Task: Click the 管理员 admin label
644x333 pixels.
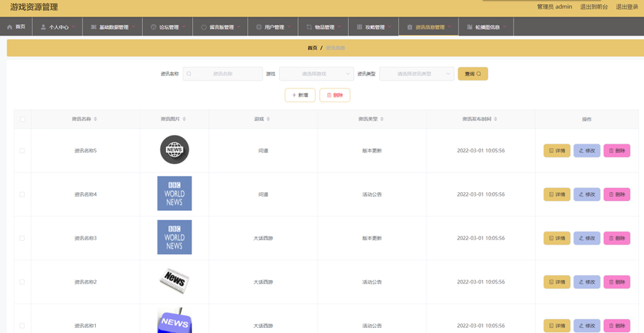Action: click(555, 7)
